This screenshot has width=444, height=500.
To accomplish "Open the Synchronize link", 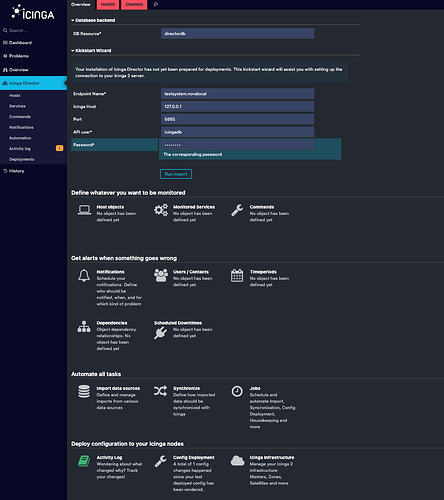I will (x=186, y=388).
